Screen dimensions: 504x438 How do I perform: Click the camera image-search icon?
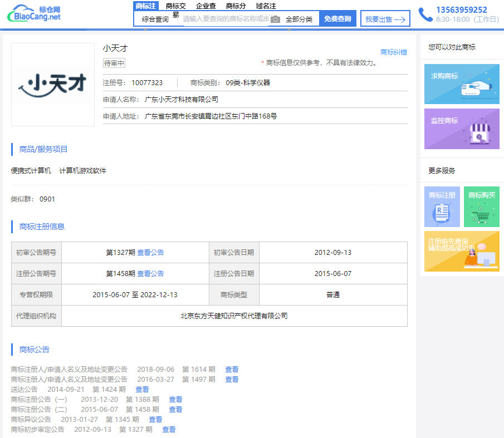point(275,19)
